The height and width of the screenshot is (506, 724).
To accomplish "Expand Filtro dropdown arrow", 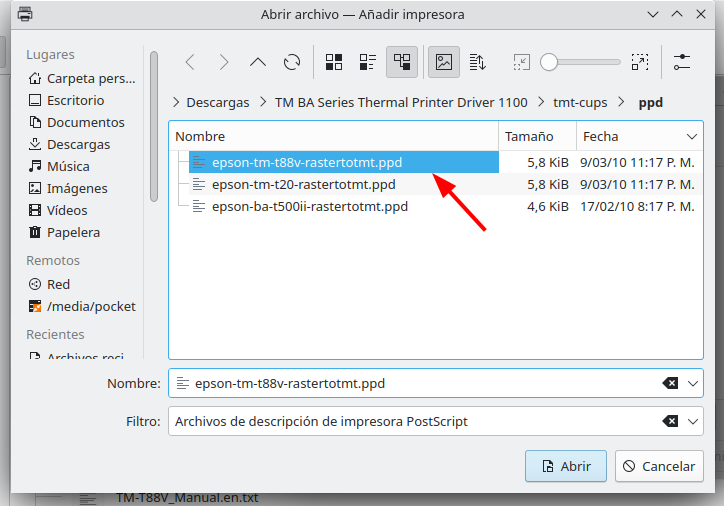I will (x=693, y=421).
